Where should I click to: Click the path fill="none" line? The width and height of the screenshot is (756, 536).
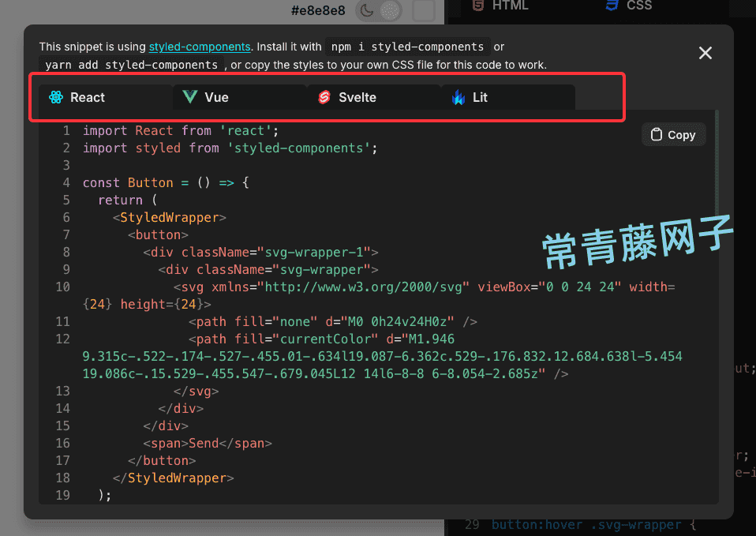click(x=333, y=322)
